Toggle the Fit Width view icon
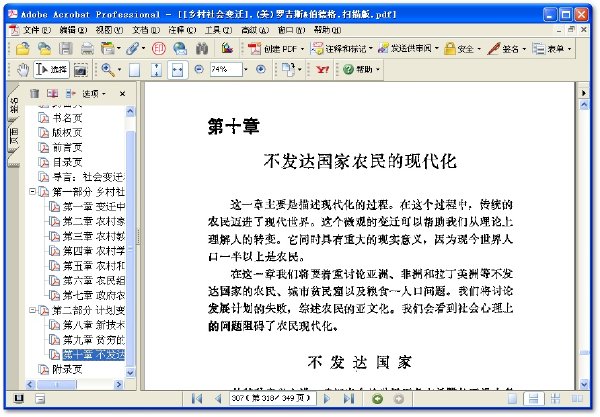Image resolution: width=600 pixels, height=417 pixels. pyautogui.click(x=178, y=70)
